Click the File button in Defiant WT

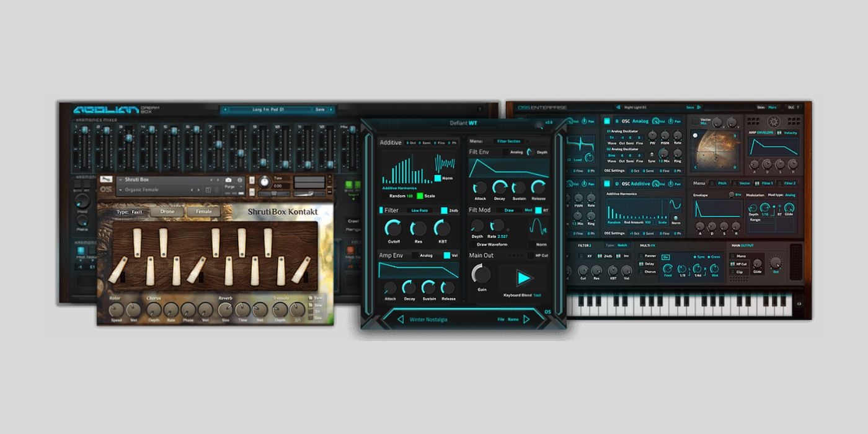[x=500, y=319]
